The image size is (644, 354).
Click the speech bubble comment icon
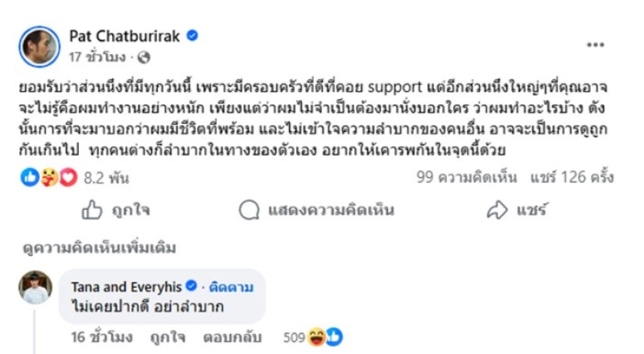click(x=249, y=211)
